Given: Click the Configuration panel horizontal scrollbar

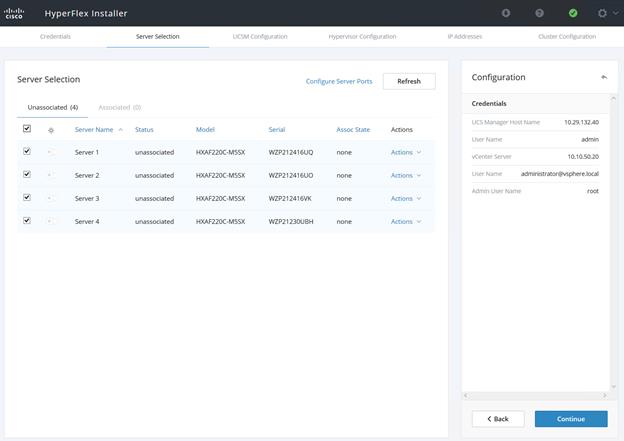Looking at the screenshot, I should tap(535, 395).
